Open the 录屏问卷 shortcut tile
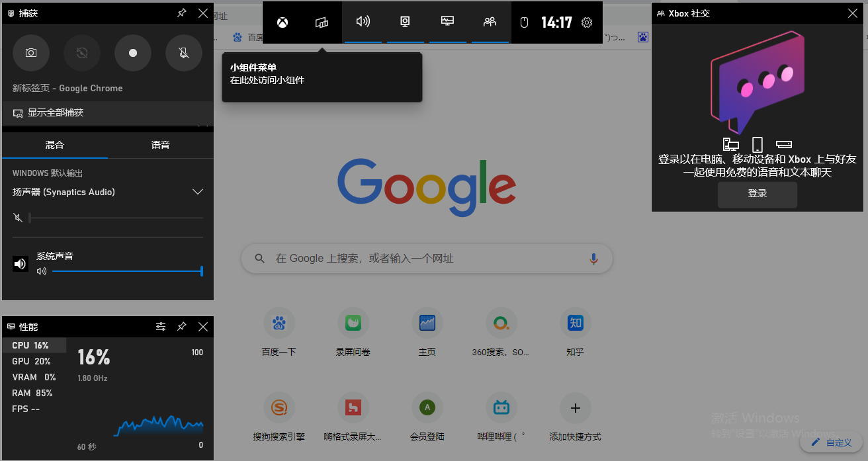Screen dimensions: 868x461 pyautogui.click(x=353, y=333)
